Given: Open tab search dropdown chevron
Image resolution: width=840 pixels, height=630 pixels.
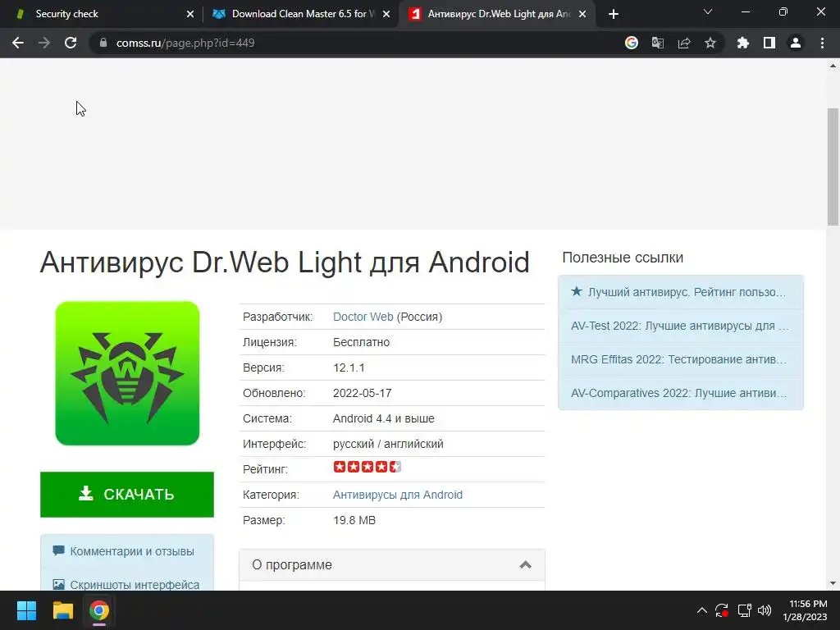Looking at the screenshot, I should pos(708,11).
